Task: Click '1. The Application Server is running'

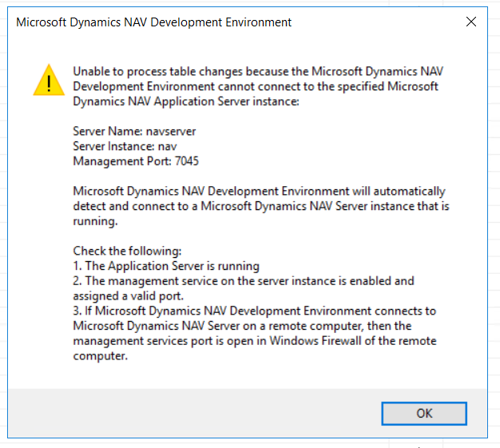Action: pyautogui.click(x=166, y=266)
